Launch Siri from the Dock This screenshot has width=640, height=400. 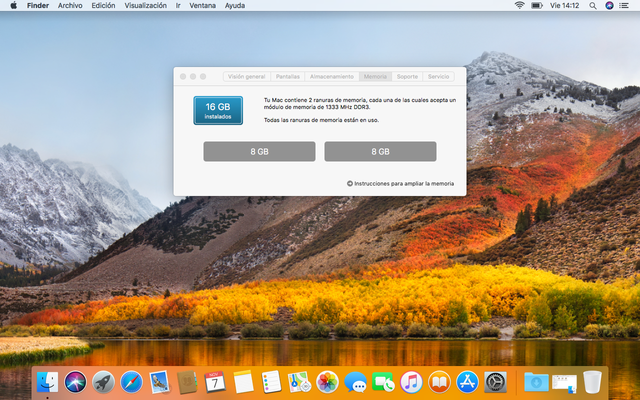point(75,382)
